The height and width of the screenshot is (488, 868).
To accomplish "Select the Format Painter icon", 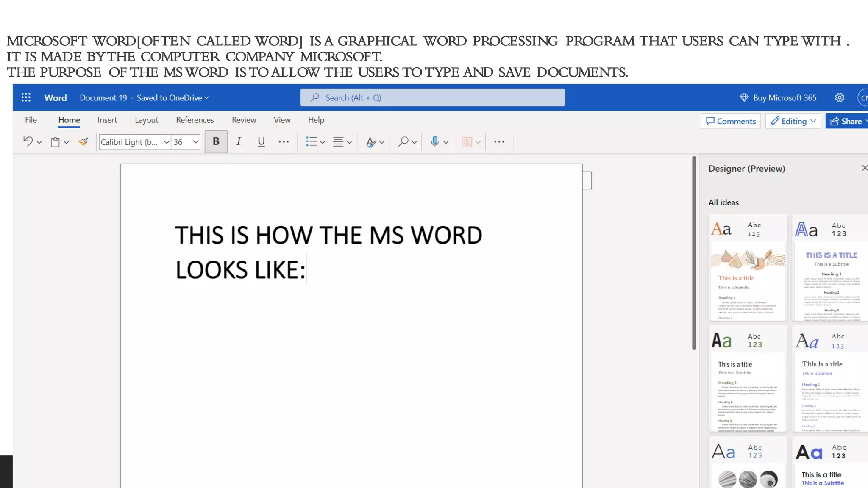I will (83, 142).
